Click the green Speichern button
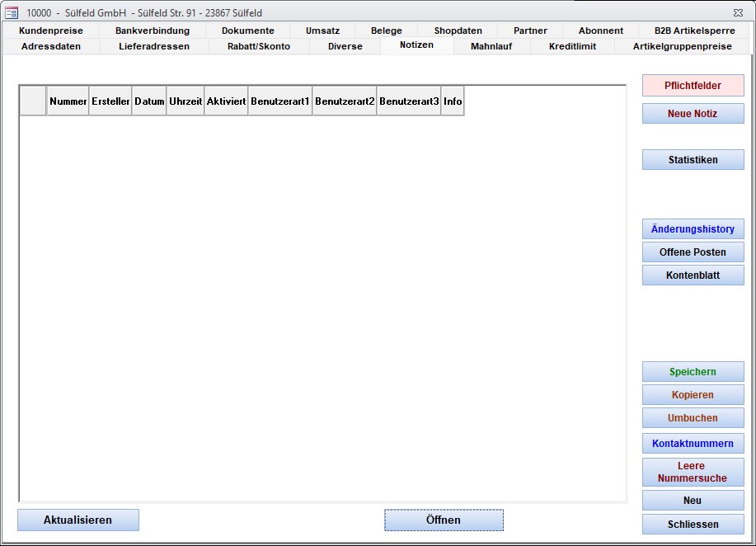This screenshot has height=546, width=756. [x=693, y=372]
